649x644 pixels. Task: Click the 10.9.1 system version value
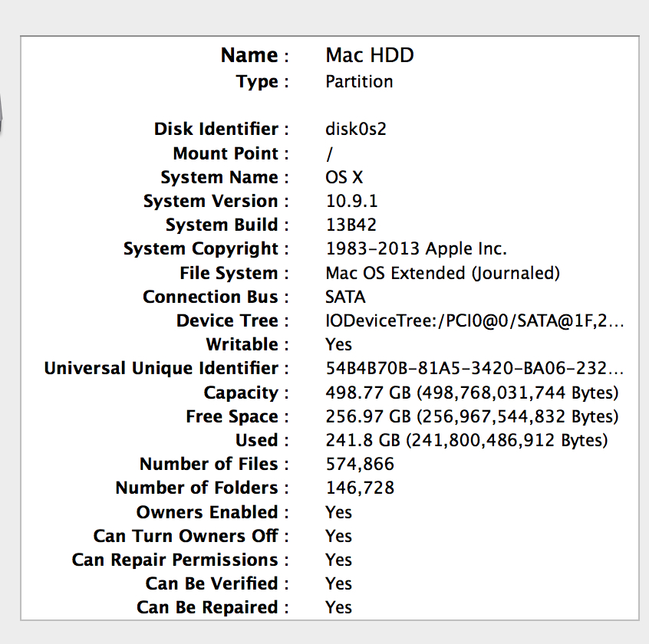pos(351,201)
